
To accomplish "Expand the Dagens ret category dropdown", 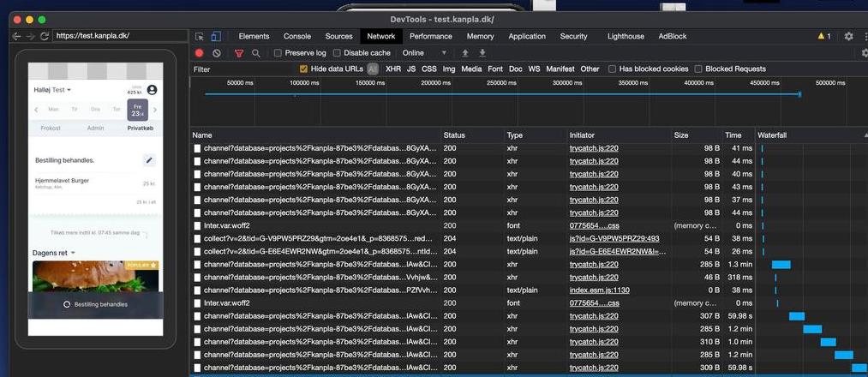I will [x=54, y=253].
